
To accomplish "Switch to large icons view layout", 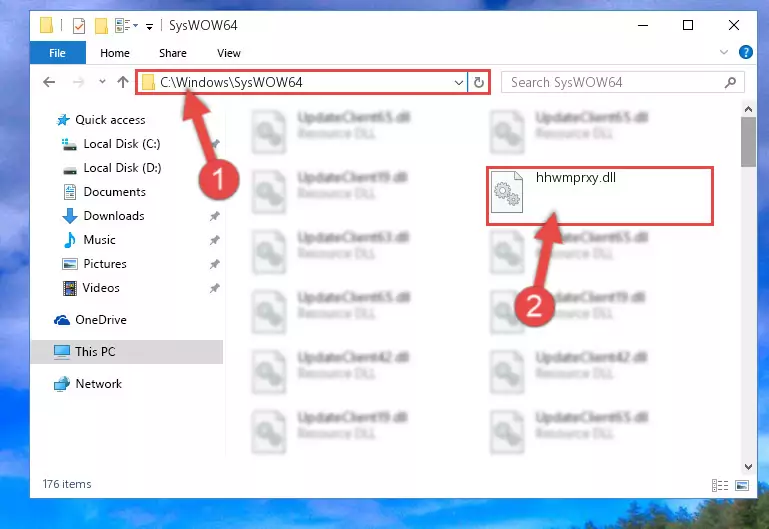I will pyautogui.click(x=742, y=485).
